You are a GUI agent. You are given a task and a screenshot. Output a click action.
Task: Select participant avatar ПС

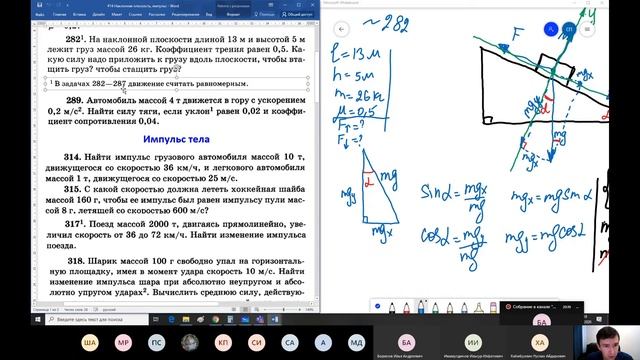pos(157,343)
